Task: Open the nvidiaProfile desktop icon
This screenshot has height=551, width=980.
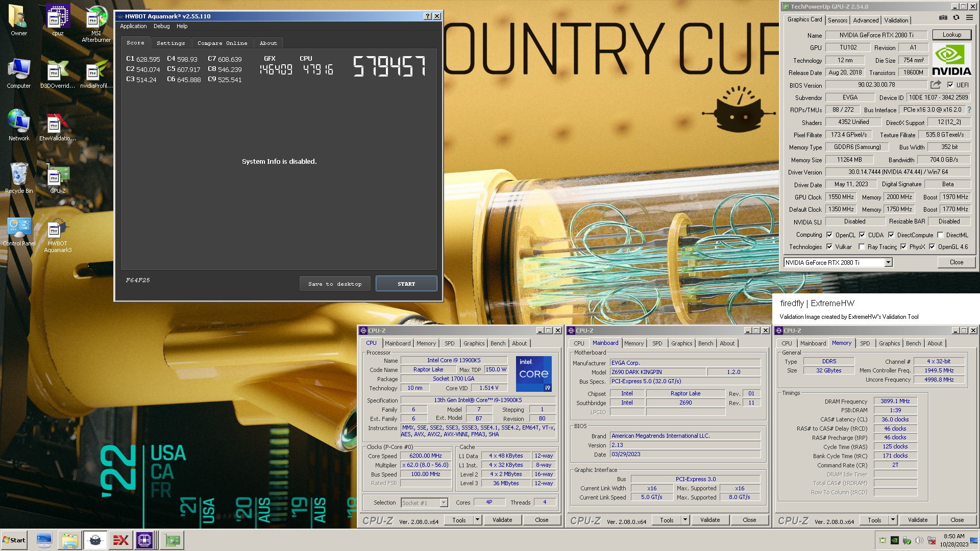Action: tap(96, 74)
